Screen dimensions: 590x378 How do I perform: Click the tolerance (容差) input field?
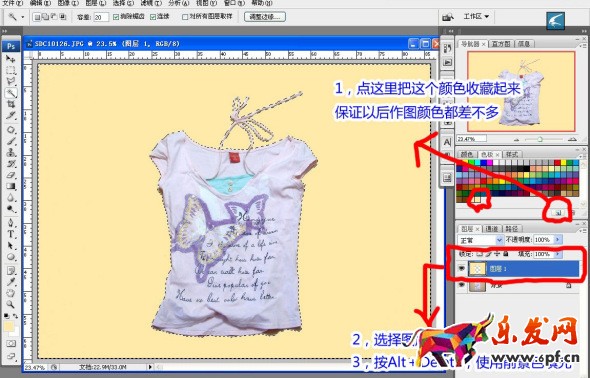click(101, 17)
